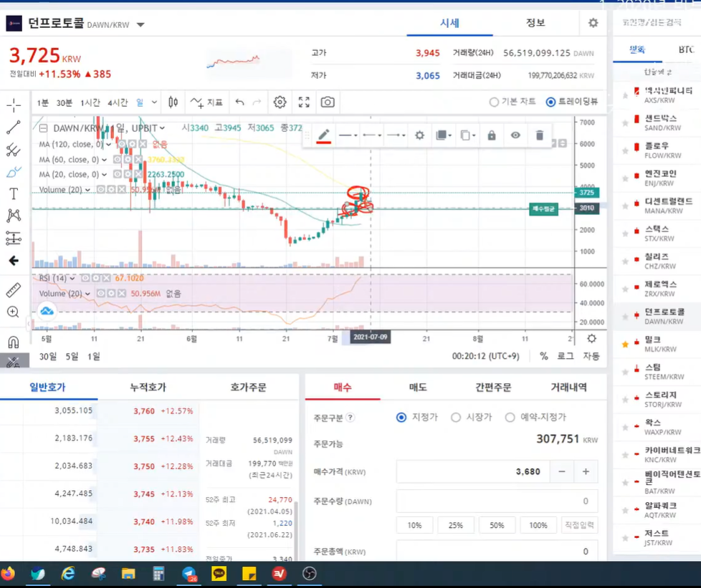Toggle the magnet mode icon
Viewport: 701px width, 588px height.
point(14,342)
